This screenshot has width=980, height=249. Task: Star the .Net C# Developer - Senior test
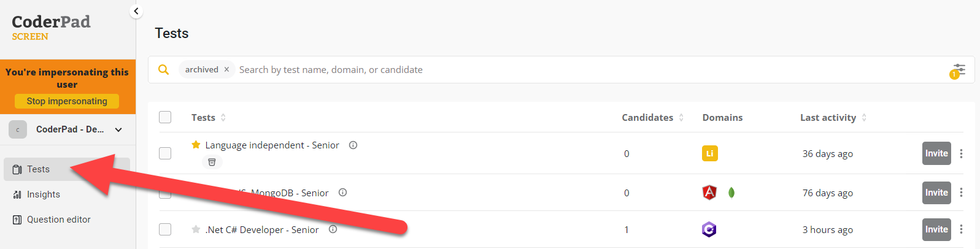(x=196, y=229)
